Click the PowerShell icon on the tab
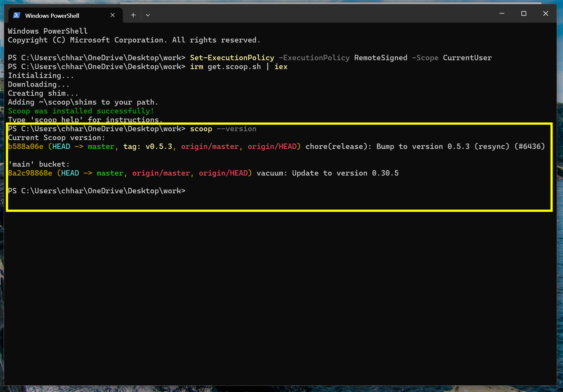563x392 pixels. (x=17, y=15)
